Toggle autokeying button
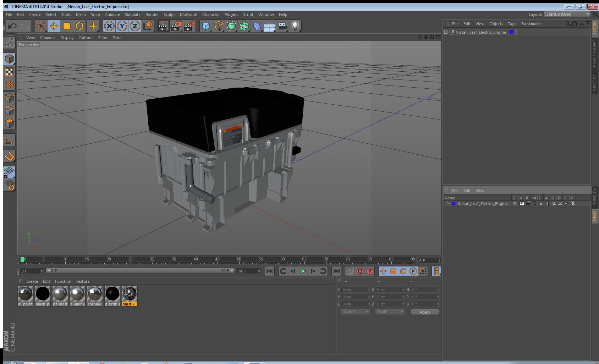This screenshot has height=364, width=599. 360,271
